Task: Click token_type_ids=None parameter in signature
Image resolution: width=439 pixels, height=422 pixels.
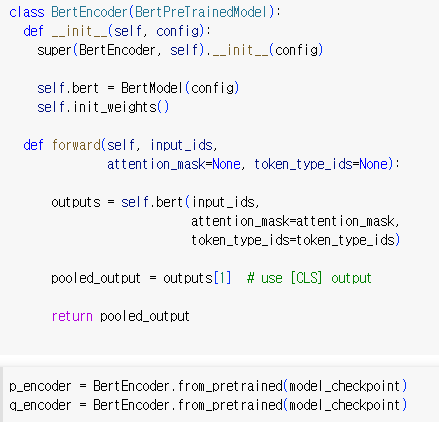Action: (321, 164)
